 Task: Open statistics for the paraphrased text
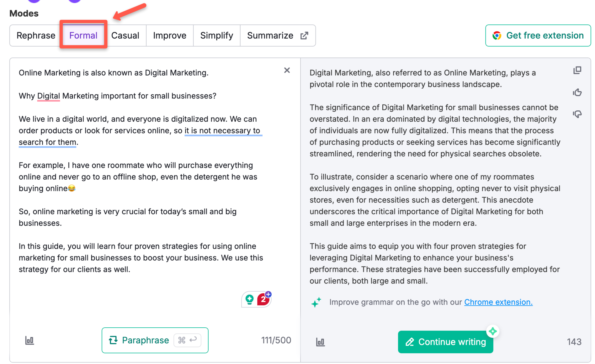tap(320, 342)
